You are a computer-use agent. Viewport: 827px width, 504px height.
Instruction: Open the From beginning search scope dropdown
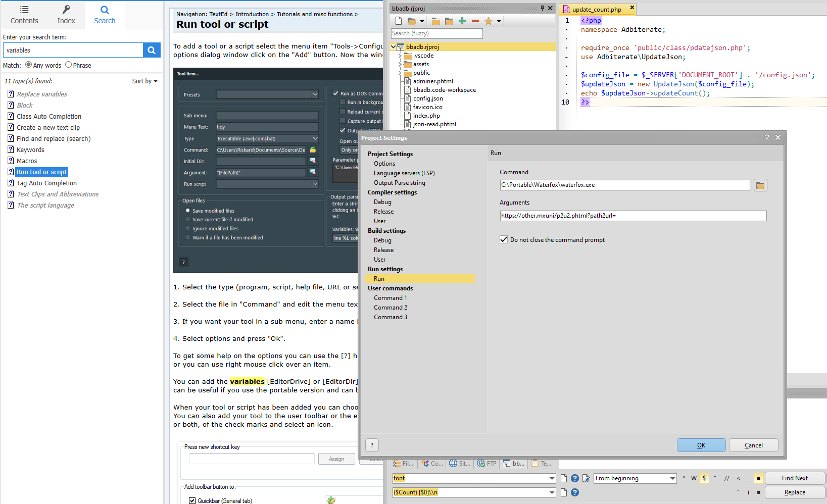point(672,478)
